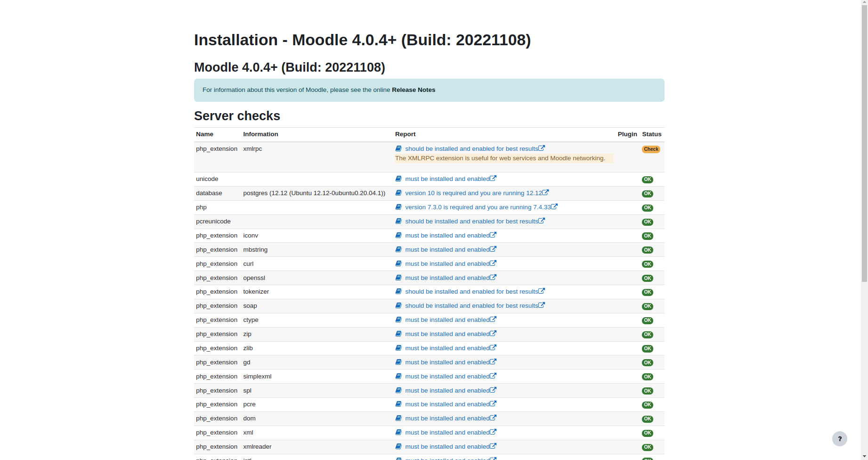868x460 pixels.
Task: Click the external-link icon in the xmlreader row
Action: tap(493, 446)
